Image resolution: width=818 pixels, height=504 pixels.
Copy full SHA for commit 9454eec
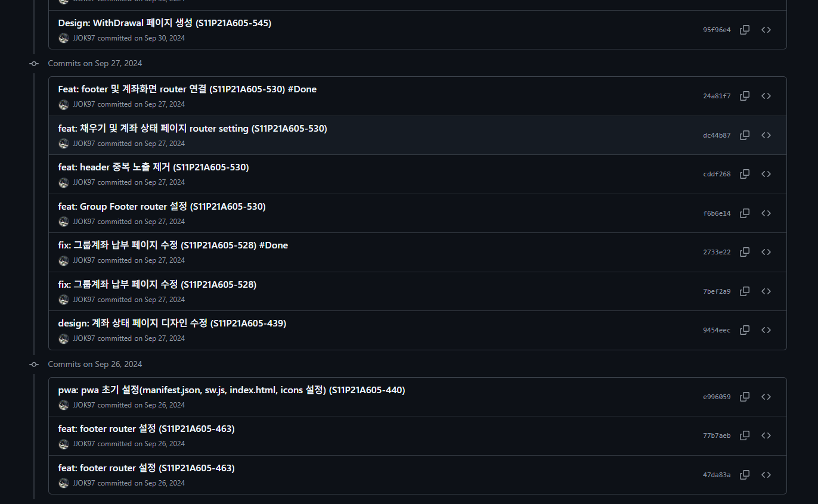(x=745, y=330)
